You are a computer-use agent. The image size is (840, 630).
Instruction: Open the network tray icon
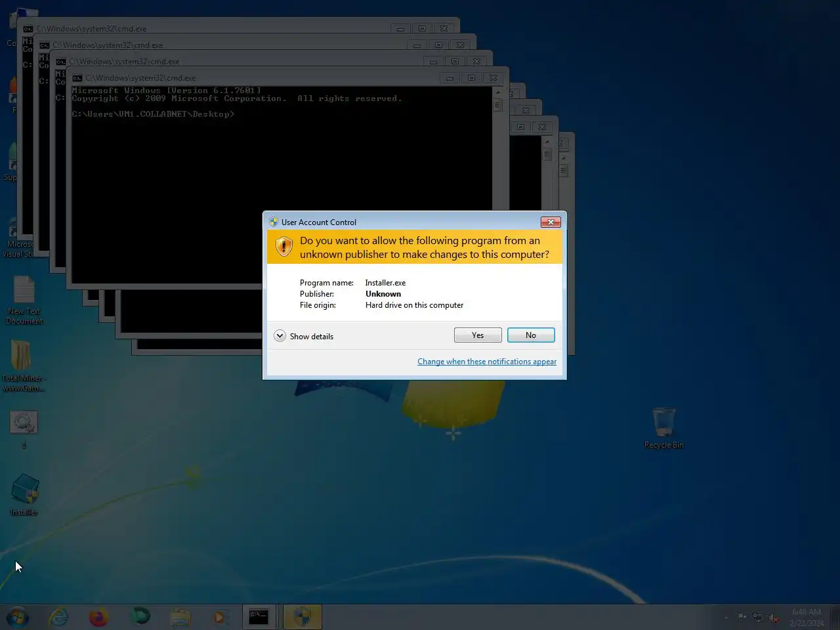pyautogui.click(x=758, y=618)
